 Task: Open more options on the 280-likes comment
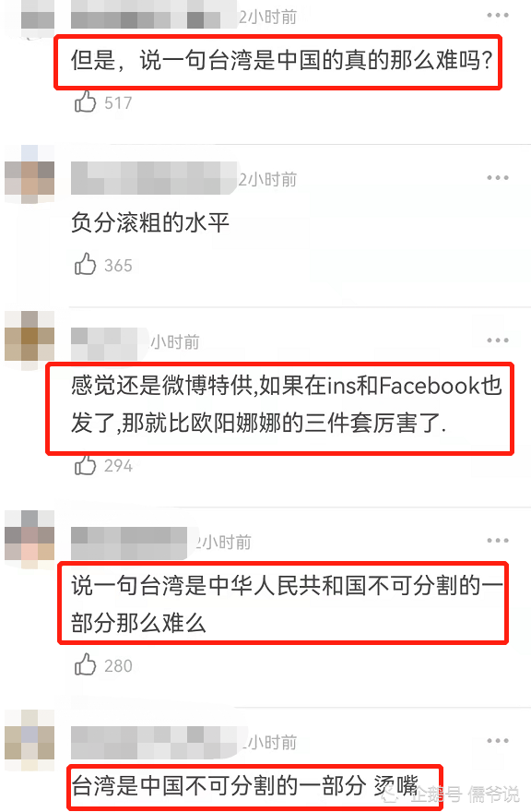click(x=498, y=540)
